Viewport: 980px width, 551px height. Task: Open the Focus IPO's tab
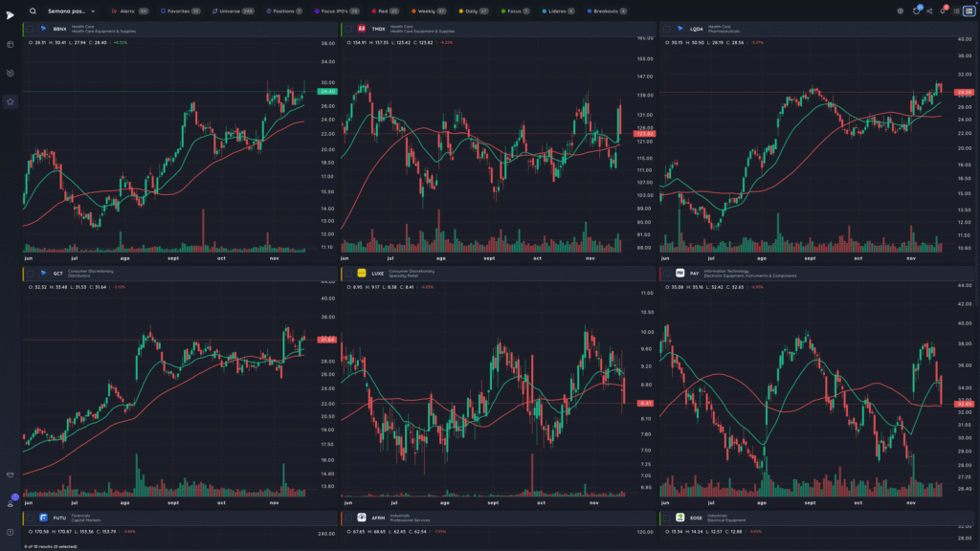point(337,11)
